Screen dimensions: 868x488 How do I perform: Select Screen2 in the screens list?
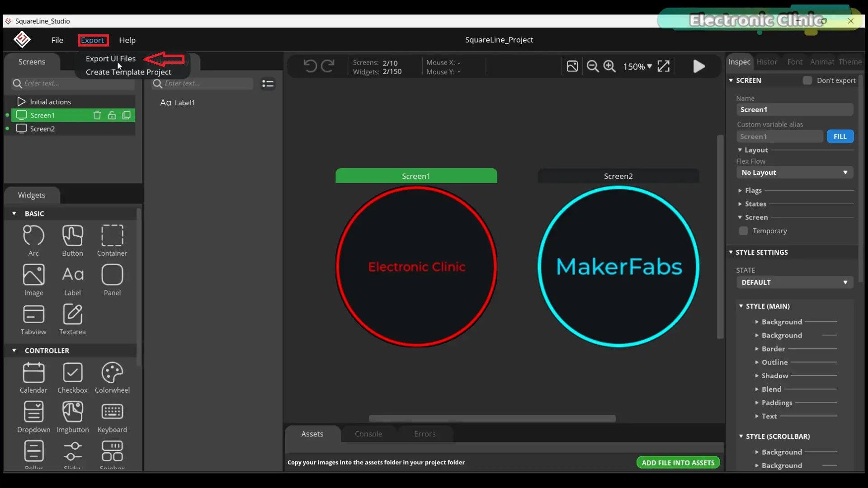tap(73, 129)
